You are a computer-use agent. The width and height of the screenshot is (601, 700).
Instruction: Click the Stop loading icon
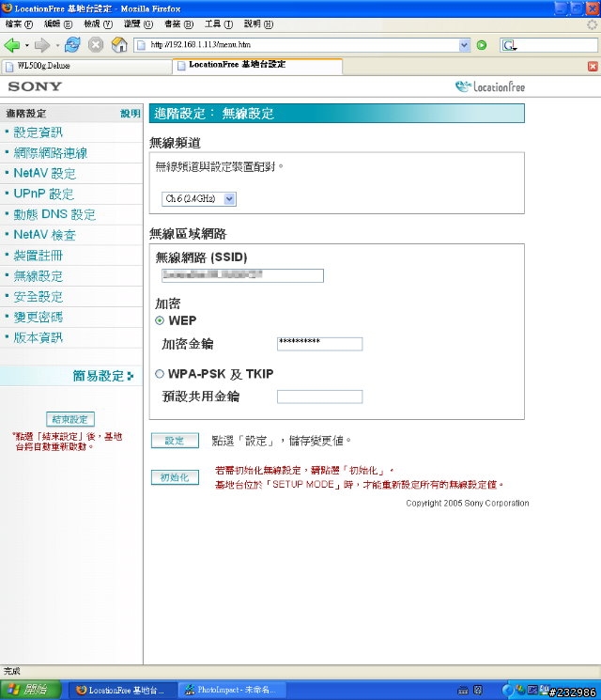point(96,45)
